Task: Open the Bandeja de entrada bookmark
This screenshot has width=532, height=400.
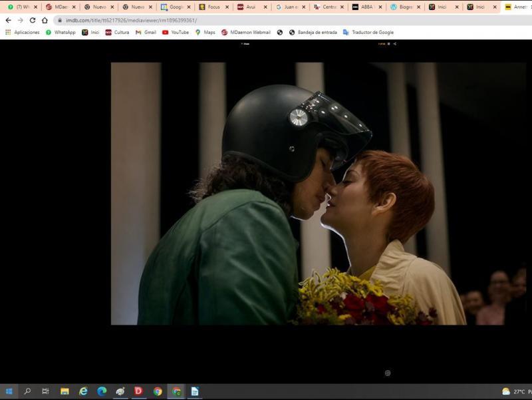Action: [313, 32]
